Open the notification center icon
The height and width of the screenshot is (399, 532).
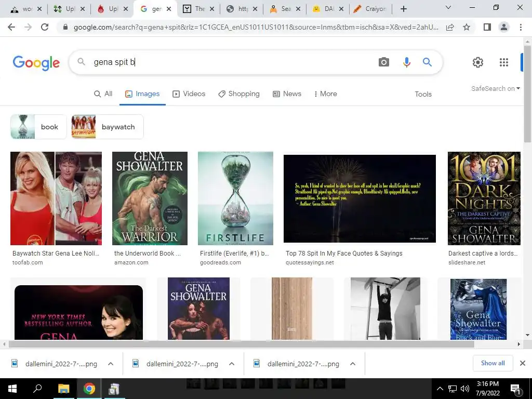click(x=515, y=389)
